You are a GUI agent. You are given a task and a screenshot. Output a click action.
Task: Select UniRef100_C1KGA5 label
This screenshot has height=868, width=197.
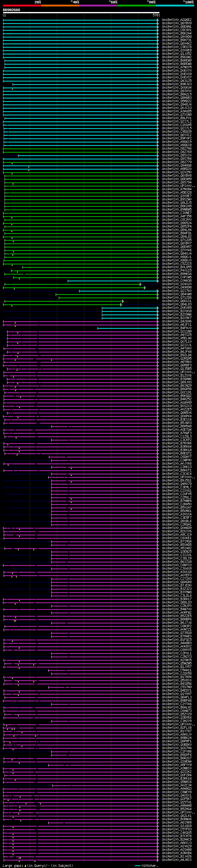(177, 125)
